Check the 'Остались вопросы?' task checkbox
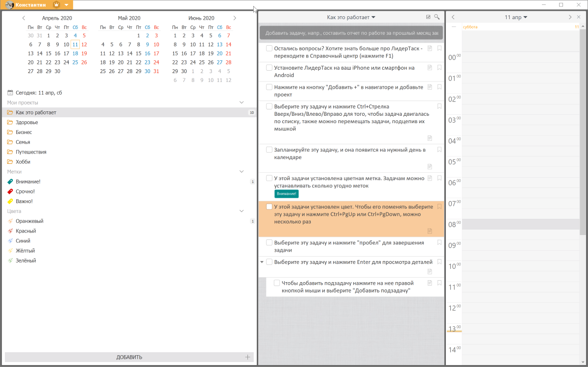 click(x=269, y=49)
